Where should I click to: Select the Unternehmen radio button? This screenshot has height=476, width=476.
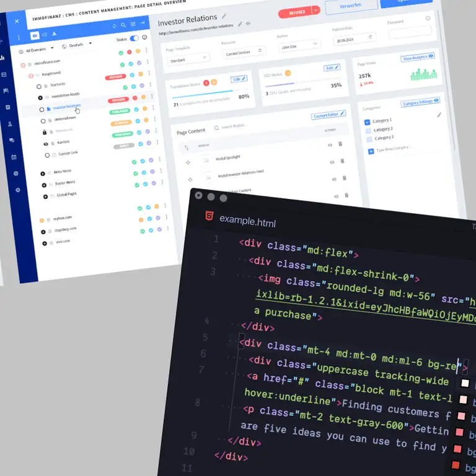43,121
